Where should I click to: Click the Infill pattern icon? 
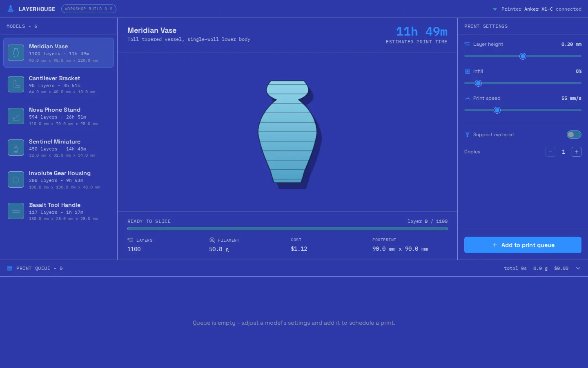pyautogui.click(x=467, y=71)
